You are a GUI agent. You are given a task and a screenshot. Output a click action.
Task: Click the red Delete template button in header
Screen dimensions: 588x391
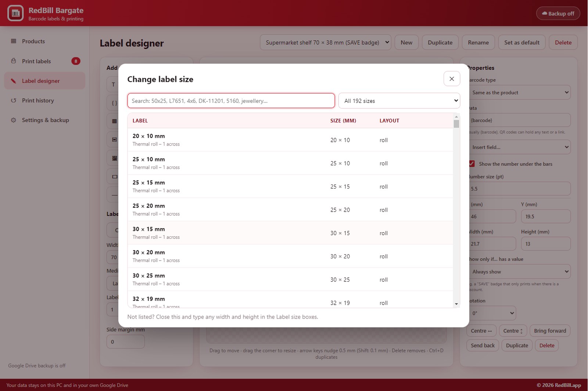[563, 42]
